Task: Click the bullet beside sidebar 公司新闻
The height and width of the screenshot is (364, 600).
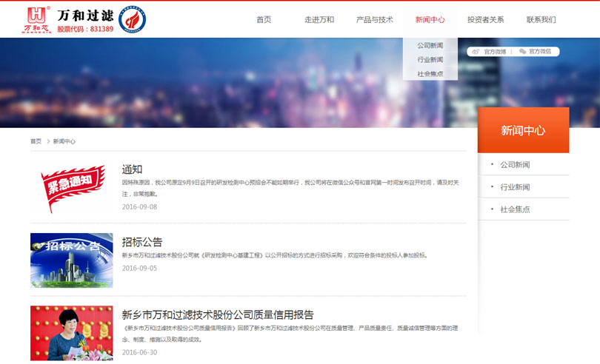Action: click(491, 165)
